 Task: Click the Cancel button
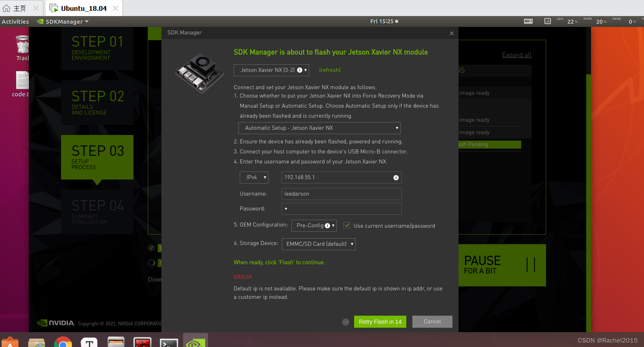(x=432, y=322)
